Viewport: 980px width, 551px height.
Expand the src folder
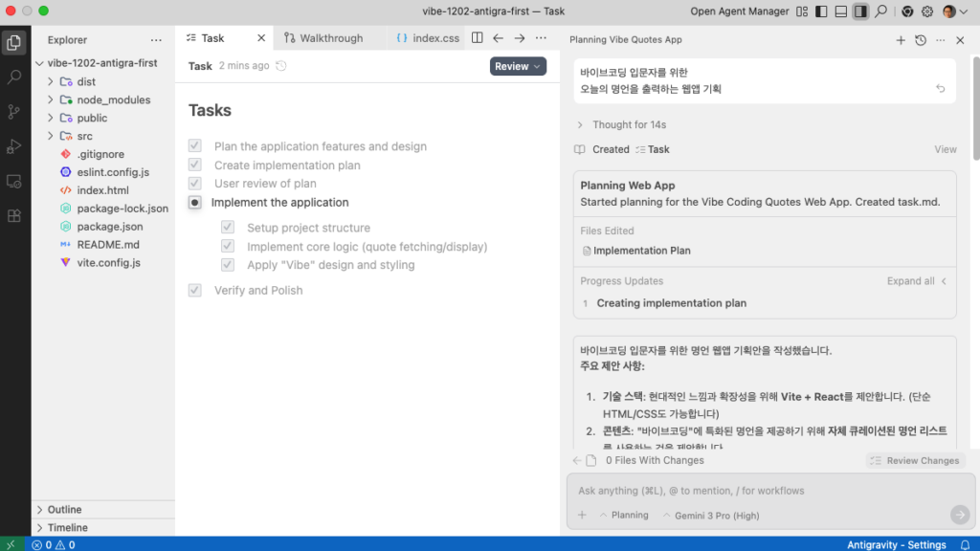[x=51, y=136]
